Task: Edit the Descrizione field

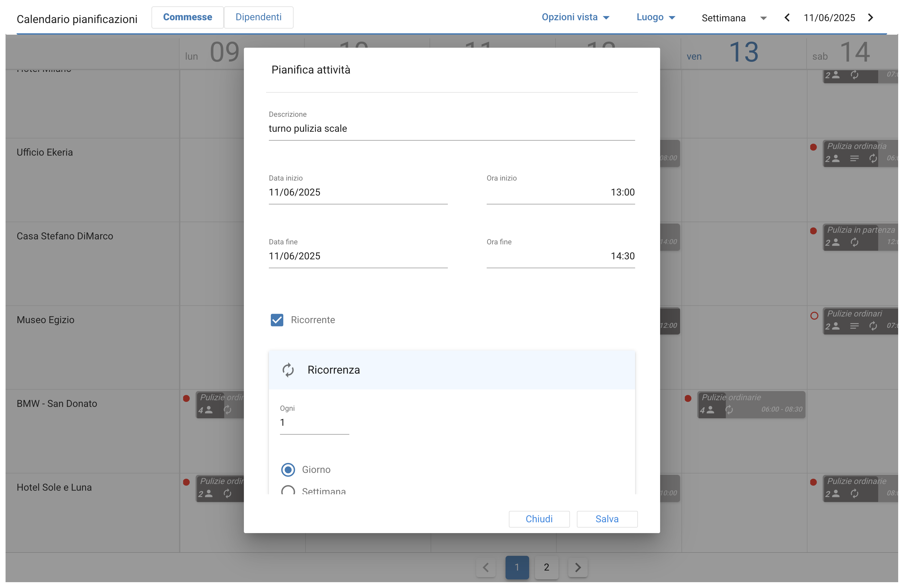Action: click(452, 128)
